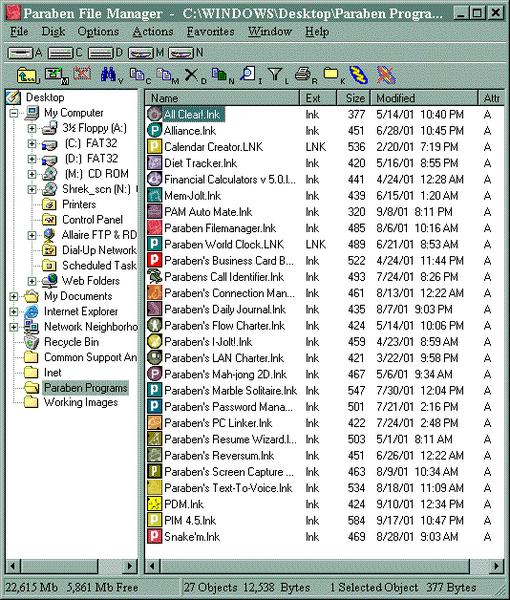Click the Attr column header
The height and width of the screenshot is (600, 510).
pyautogui.click(x=492, y=98)
